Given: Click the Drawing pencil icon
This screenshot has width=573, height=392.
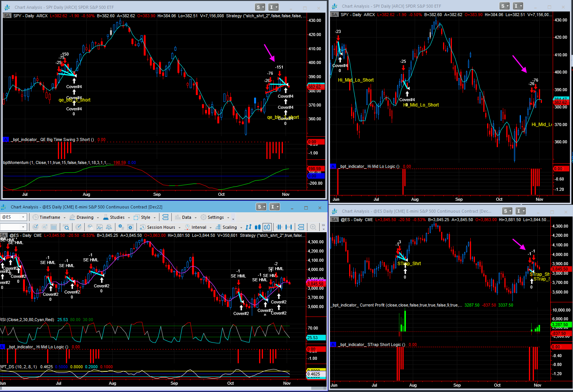Looking at the screenshot, I should 72,217.
